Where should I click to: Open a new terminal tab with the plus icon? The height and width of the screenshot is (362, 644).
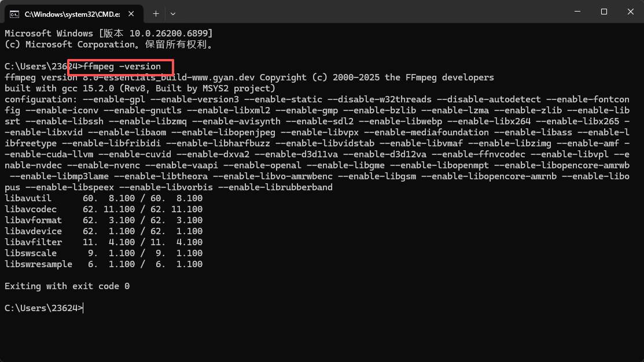point(156,13)
